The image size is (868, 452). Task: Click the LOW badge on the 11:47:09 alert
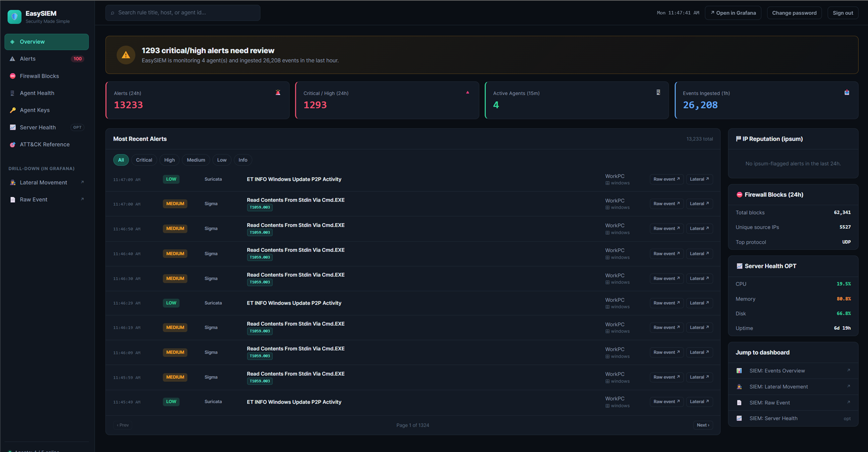[x=171, y=179]
